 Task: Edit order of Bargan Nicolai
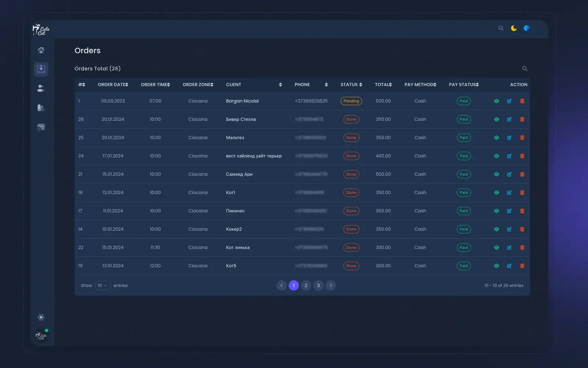click(509, 101)
